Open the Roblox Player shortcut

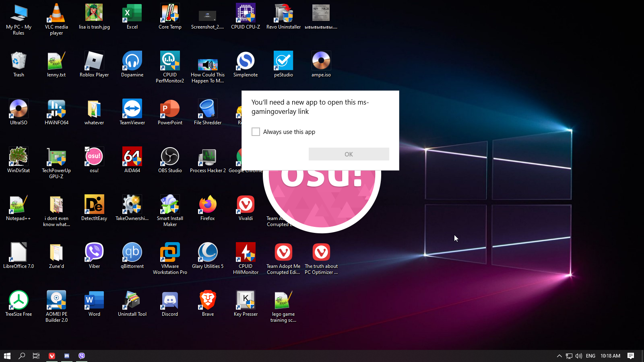tap(94, 64)
